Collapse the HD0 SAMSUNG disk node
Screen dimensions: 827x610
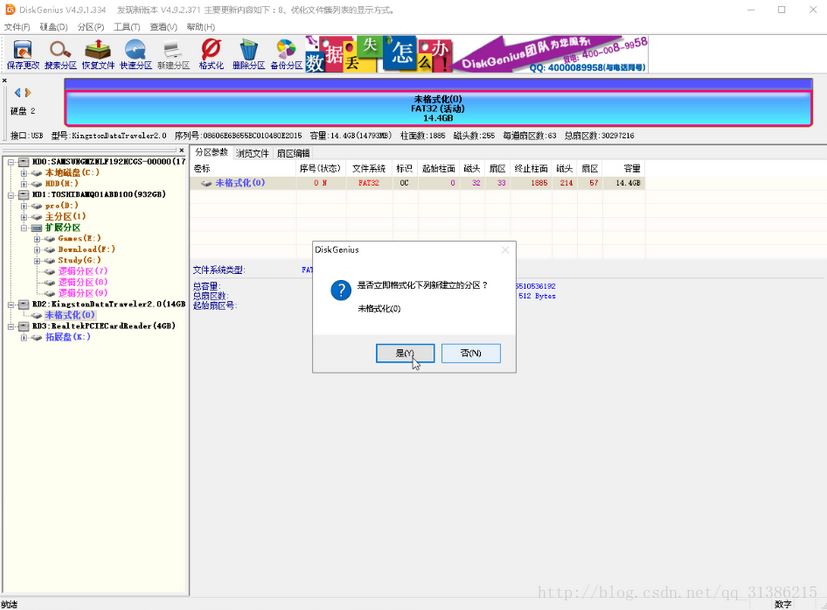tap(11, 162)
